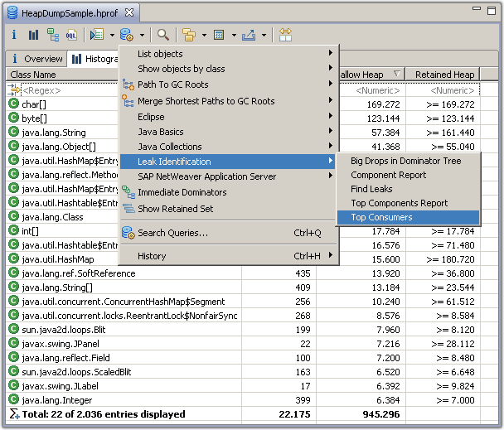The width and height of the screenshot is (504, 430).
Task: Click the Shallow Heap Numeric filter field
Action: pyautogui.click(x=373, y=90)
